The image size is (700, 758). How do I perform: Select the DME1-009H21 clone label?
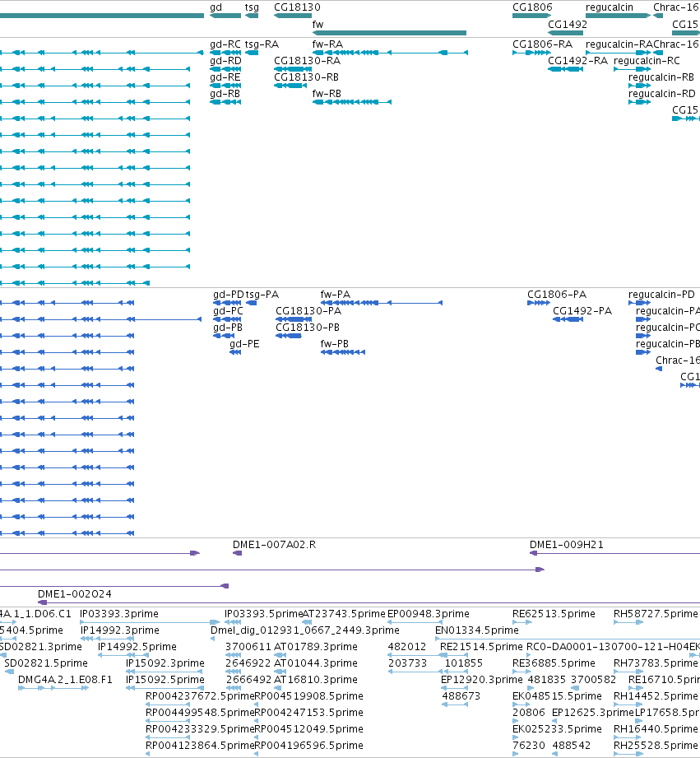(x=567, y=545)
